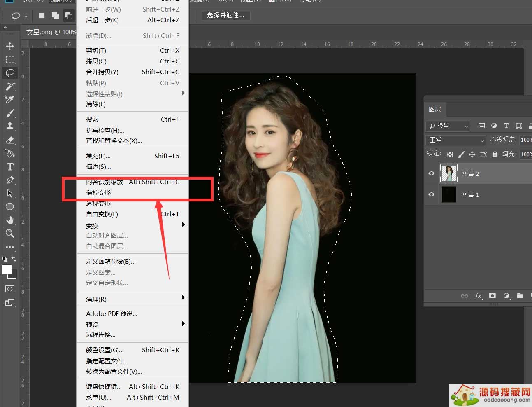
Task: Select the Hand tool
Action: point(10,220)
